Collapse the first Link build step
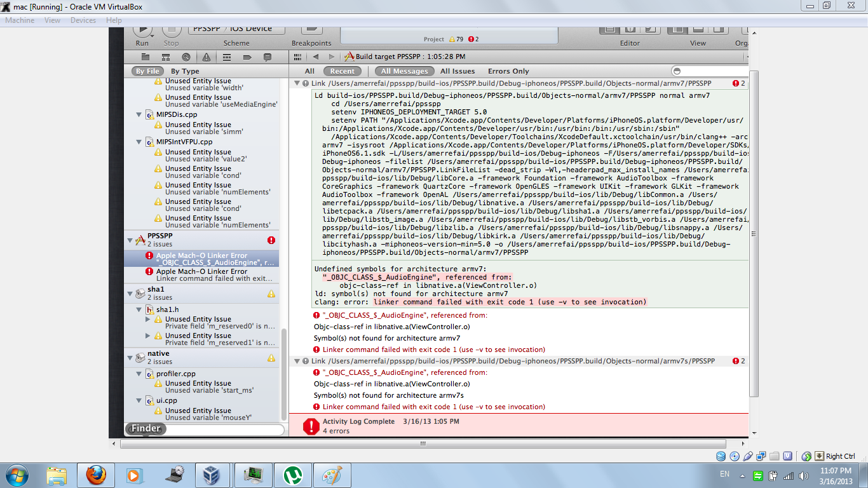Image resolution: width=868 pixels, height=488 pixels. tap(297, 83)
